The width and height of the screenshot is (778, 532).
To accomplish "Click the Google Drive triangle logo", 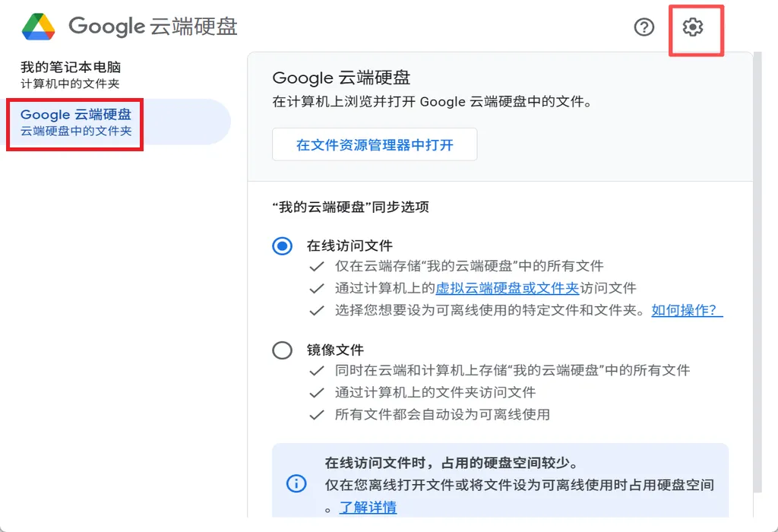I will click(38, 27).
